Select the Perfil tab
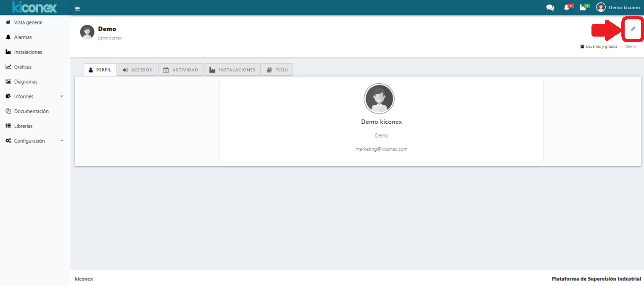Image resolution: width=644 pixels, height=286 pixels. click(x=100, y=70)
